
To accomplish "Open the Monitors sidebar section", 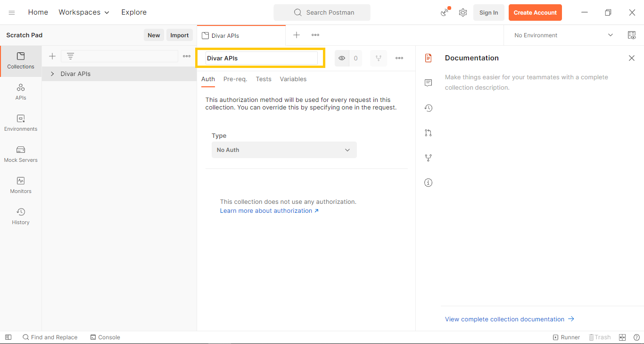I will click(x=21, y=185).
